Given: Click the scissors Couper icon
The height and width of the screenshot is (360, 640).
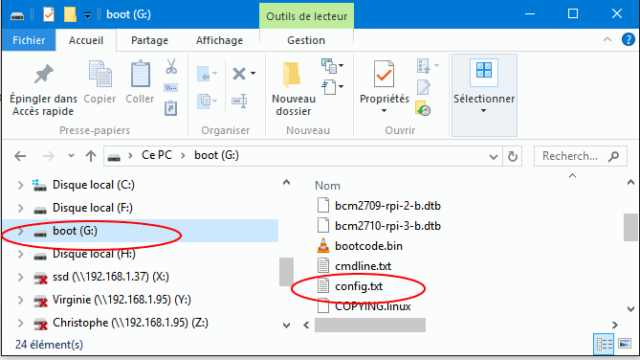Looking at the screenshot, I should [x=171, y=66].
